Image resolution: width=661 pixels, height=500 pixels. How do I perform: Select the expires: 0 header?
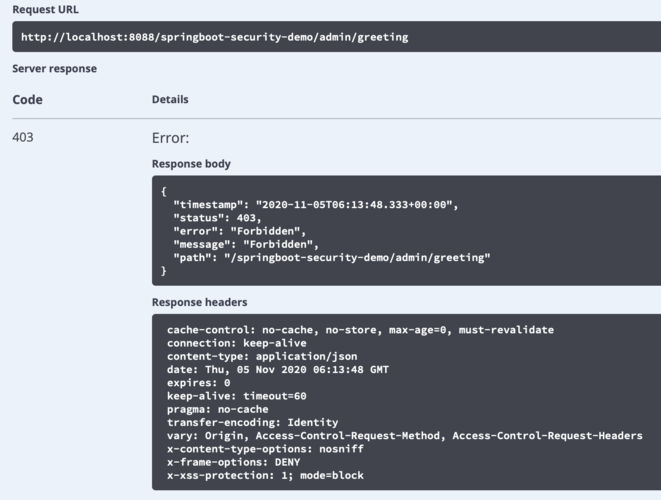click(199, 383)
